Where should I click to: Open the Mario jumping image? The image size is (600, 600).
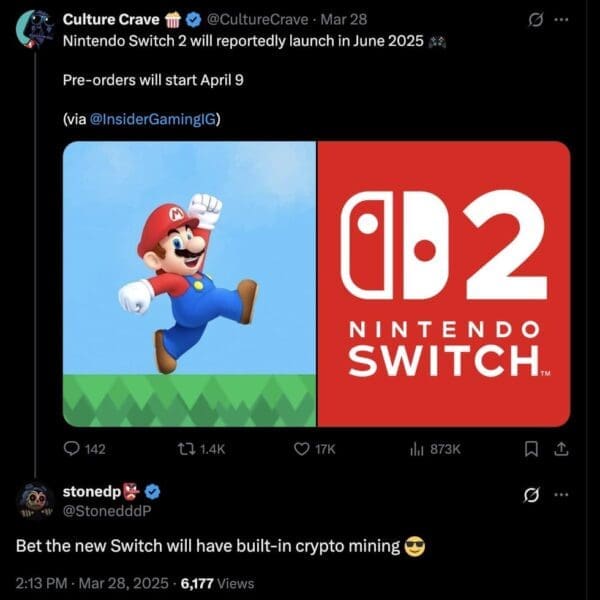click(x=189, y=284)
